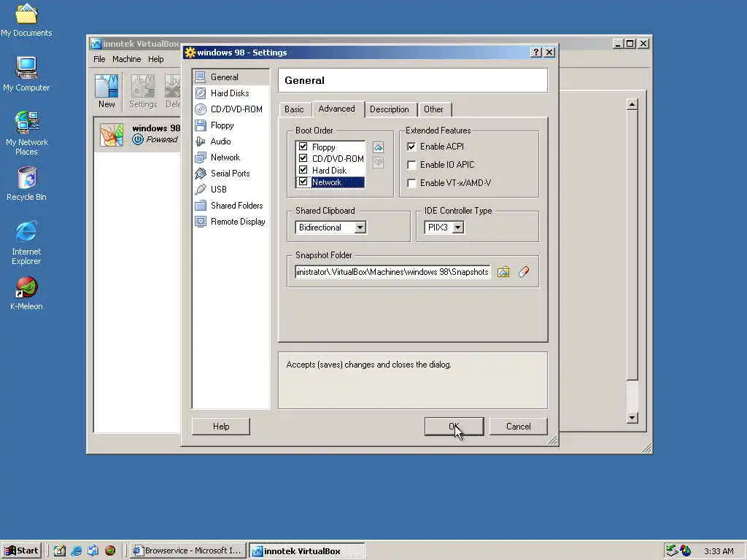Open the Shared Folders settings category

pyautogui.click(x=230, y=205)
